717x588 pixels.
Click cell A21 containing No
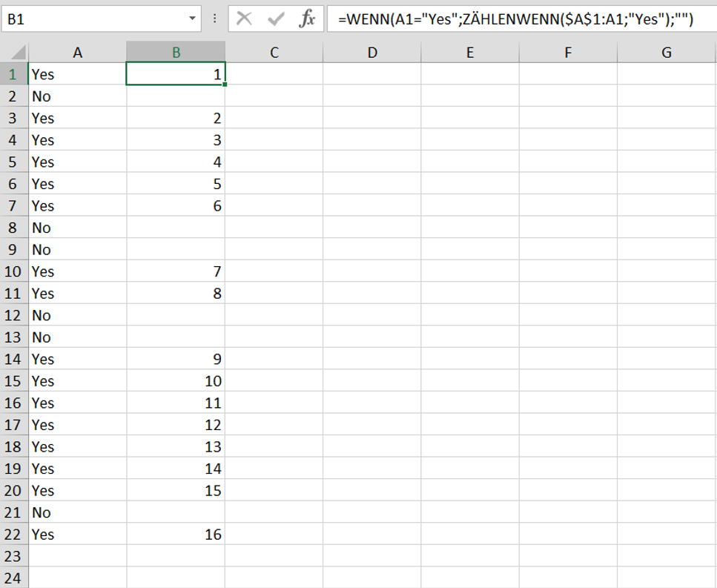click(77, 512)
